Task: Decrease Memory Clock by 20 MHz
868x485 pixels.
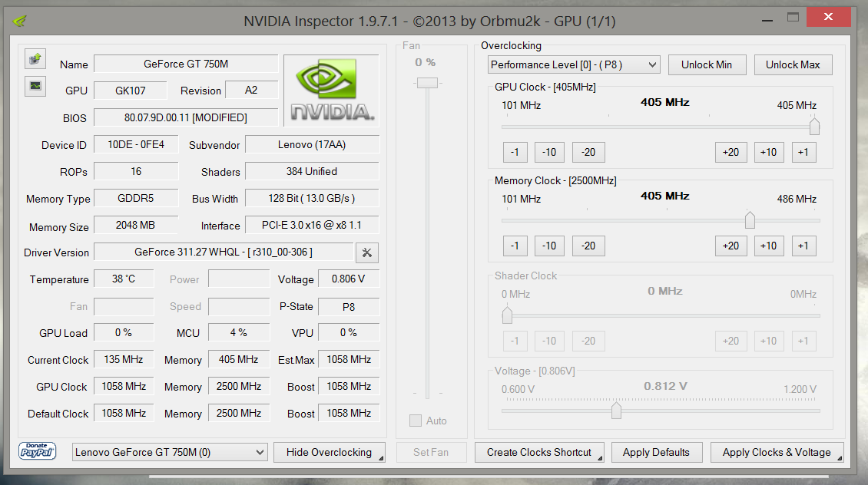Action: click(x=588, y=246)
